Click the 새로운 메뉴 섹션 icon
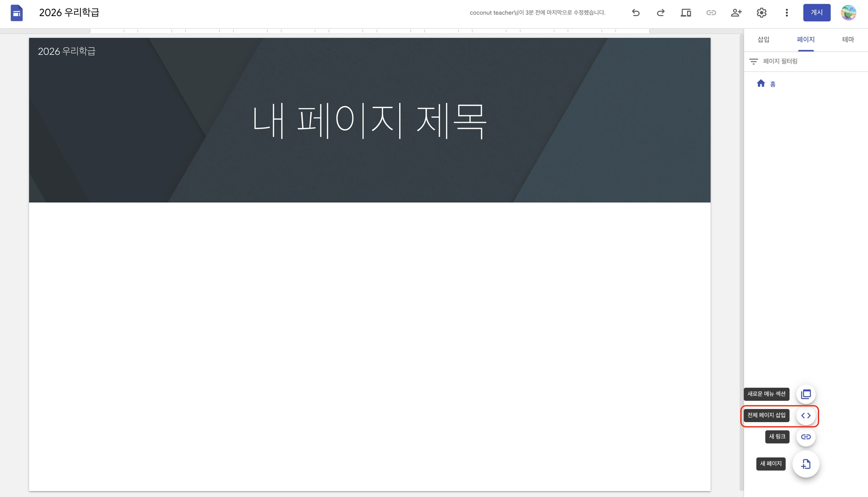 (806, 394)
